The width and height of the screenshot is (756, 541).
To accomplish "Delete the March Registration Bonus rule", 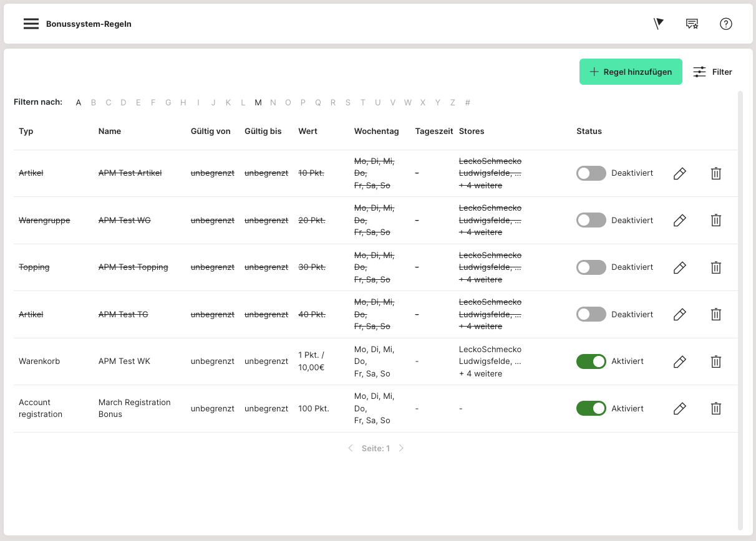I will [715, 408].
